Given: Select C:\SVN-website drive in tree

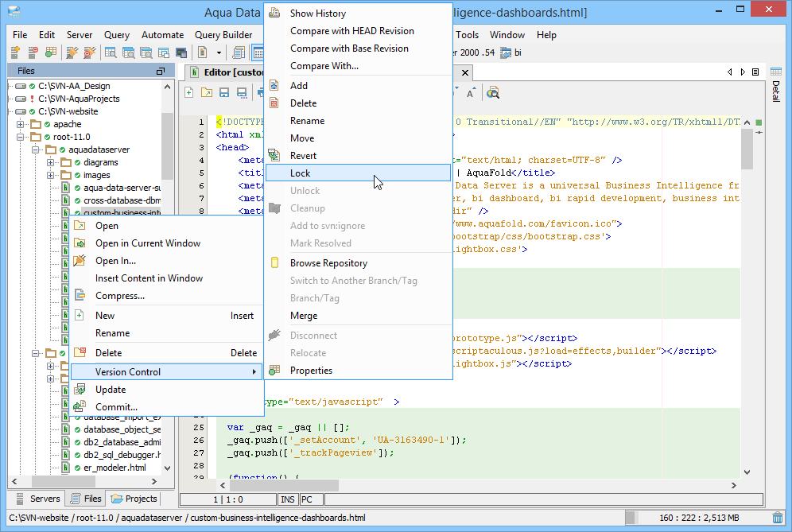Looking at the screenshot, I should [x=68, y=111].
